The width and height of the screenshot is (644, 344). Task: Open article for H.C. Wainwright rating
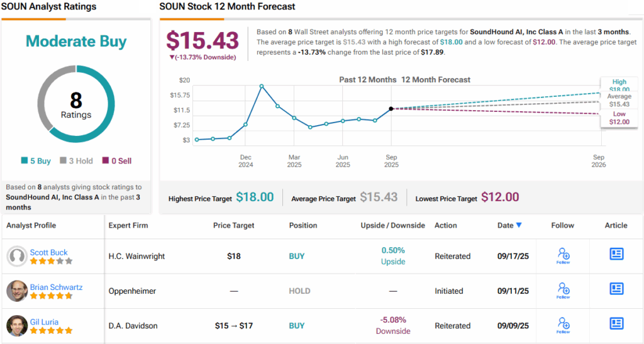point(616,254)
